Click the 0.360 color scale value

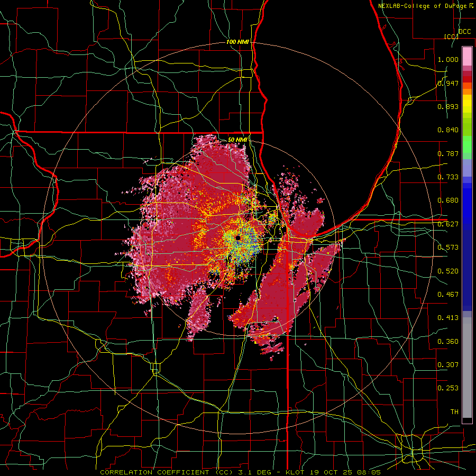pyautogui.click(x=448, y=342)
